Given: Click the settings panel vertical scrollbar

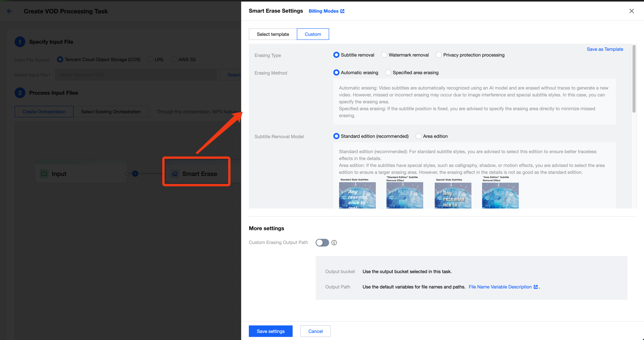Looking at the screenshot, I should tap(634, 79).
